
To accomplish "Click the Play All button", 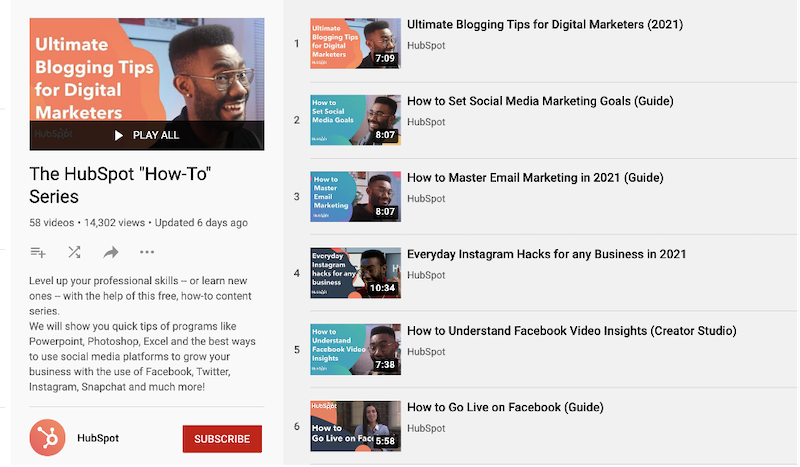I will pos(147,135).
